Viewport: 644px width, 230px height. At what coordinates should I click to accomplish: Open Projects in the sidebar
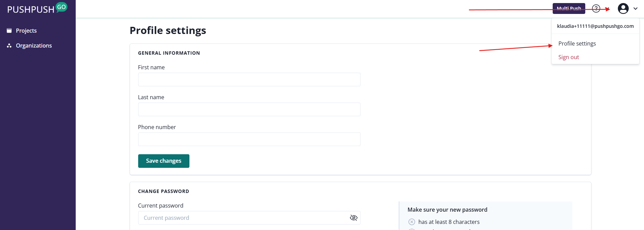tap(26, 31)
